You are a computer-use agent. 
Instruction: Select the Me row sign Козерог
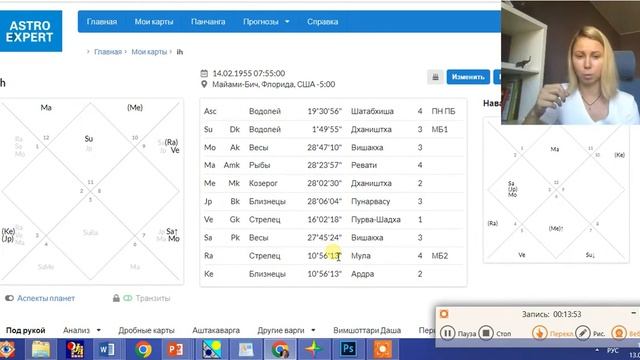pos(263,183)
